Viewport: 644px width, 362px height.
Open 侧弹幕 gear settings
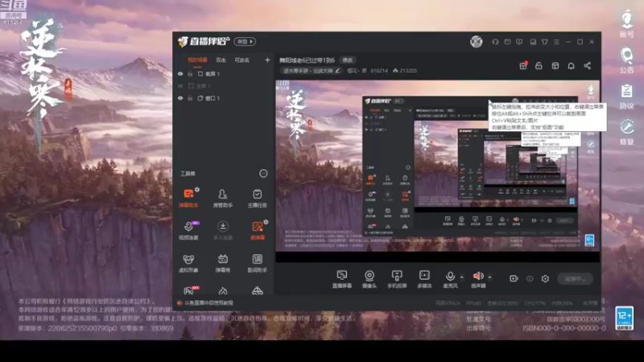click(x=266, y=222)
